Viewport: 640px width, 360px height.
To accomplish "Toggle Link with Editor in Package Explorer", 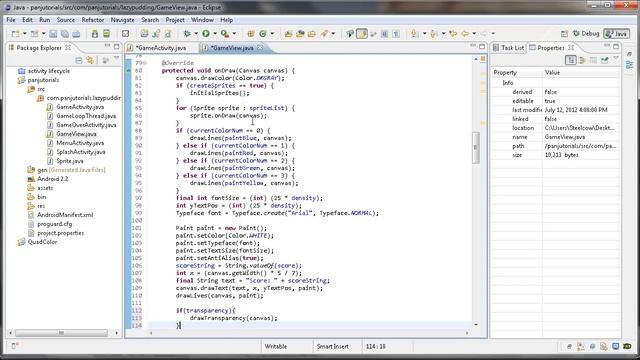I will 90,60.
